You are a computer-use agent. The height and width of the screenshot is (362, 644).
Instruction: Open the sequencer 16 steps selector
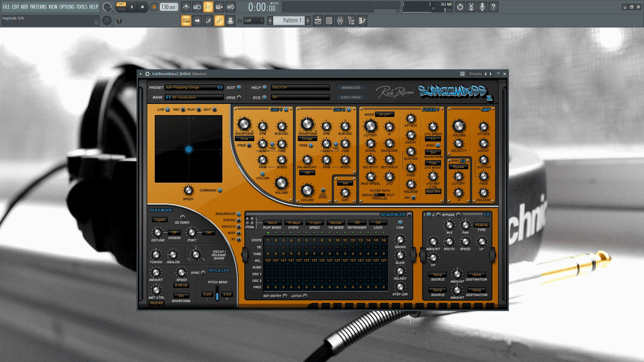pos(294,223)
